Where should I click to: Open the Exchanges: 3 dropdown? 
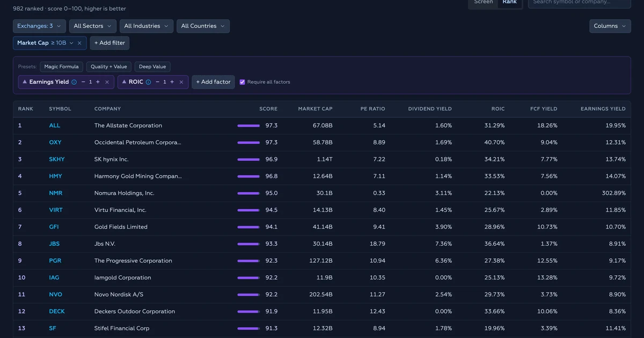(39, 26)
